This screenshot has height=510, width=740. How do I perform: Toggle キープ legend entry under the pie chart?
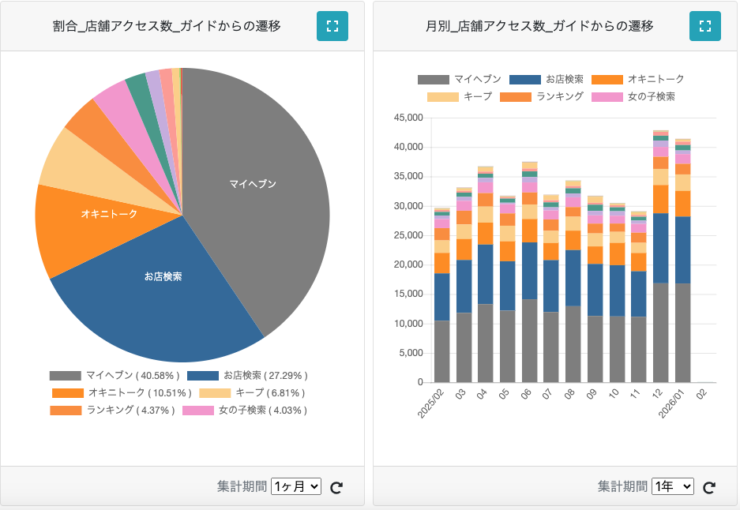pos(249,393)
